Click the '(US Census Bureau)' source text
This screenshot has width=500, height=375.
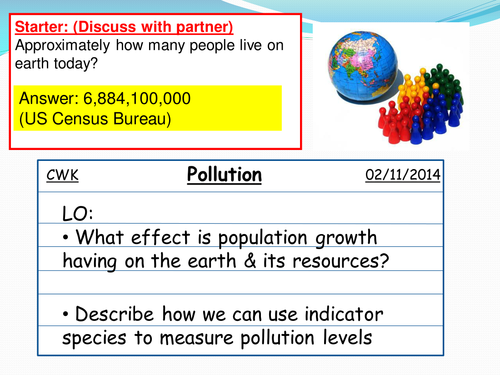pyautogui.click(x=95, y=119)
